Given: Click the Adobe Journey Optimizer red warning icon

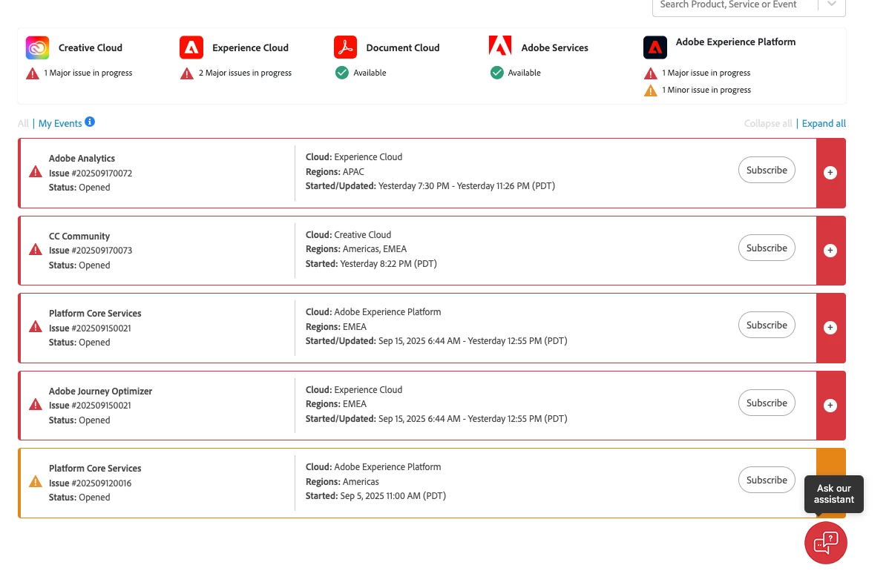Looking at the screenshot, I should tap(36, 404).
